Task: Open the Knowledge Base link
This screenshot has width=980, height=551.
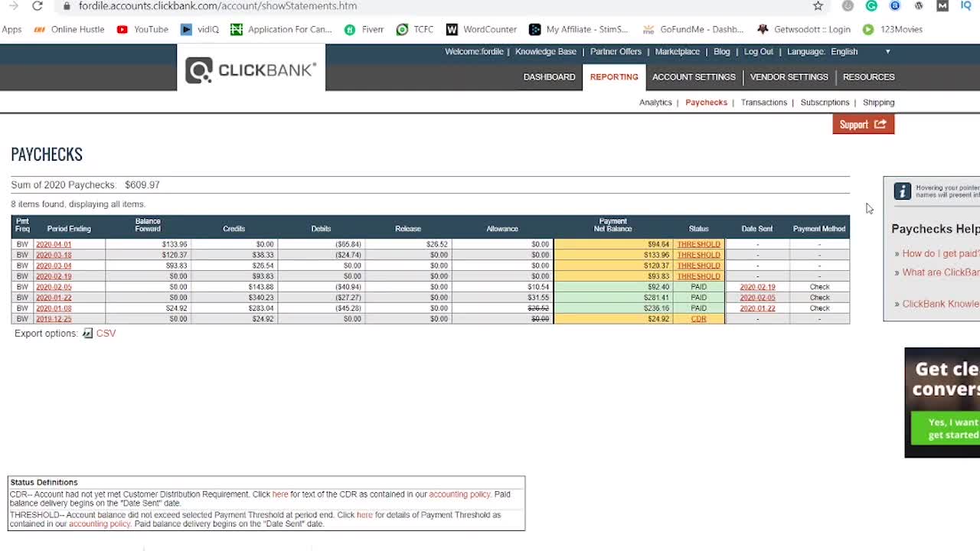Action: 545,52
